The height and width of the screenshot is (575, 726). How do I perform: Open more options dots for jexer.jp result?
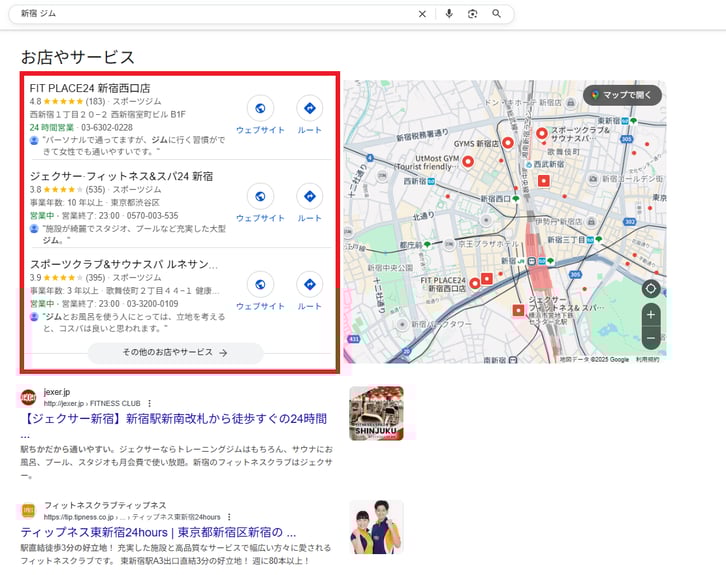point(149,403)
